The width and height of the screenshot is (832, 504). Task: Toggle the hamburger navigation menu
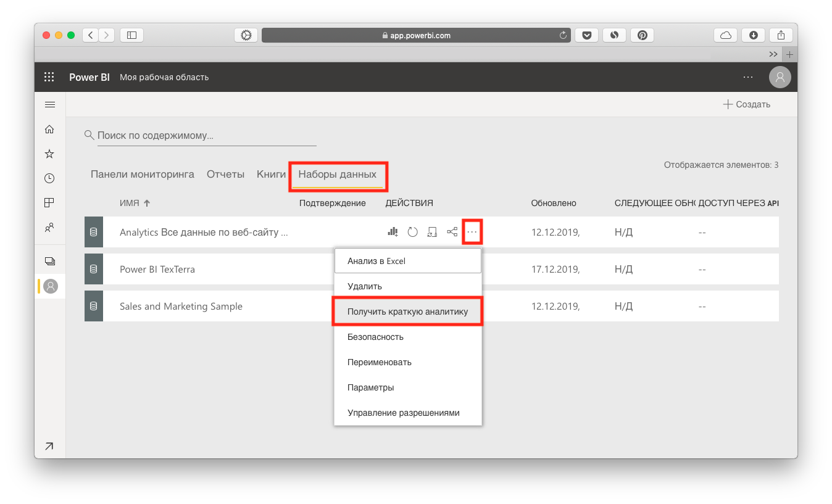[x=50, y=105]
